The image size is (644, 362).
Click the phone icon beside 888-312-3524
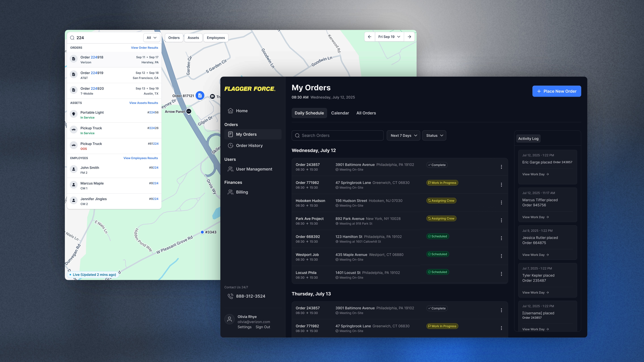coord(230,296)
